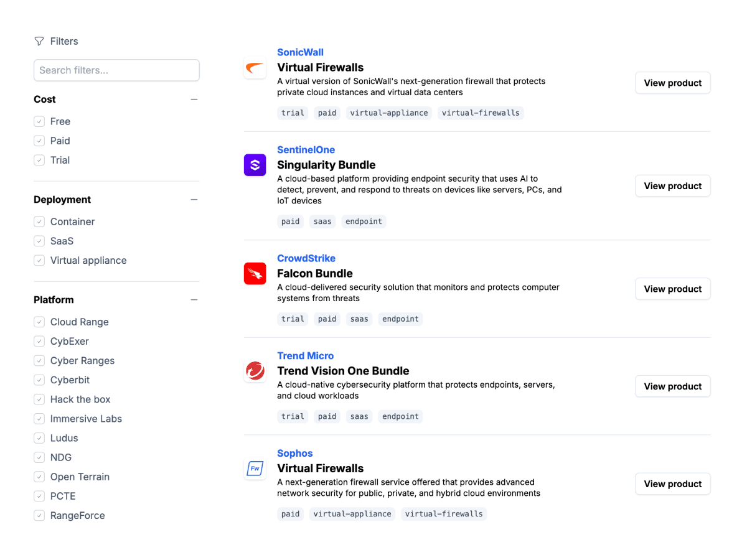Click CrowdStrike's endpoint tag
The image size is (747, 560).
coord(400,319)
